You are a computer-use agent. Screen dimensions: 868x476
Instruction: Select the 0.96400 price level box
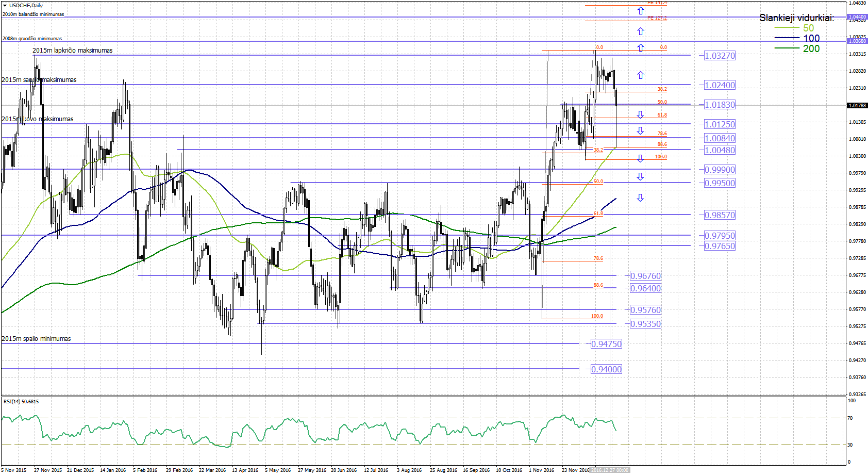(646, 288)
